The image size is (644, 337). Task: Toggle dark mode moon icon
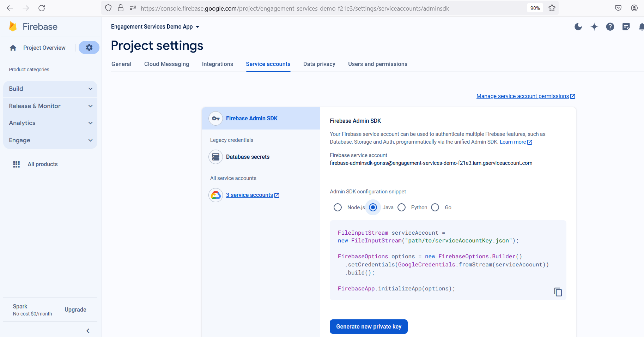[578, 27]
